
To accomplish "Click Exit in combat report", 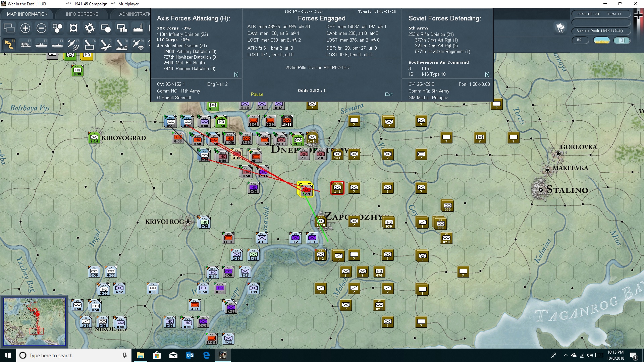I will pos(389,94).
